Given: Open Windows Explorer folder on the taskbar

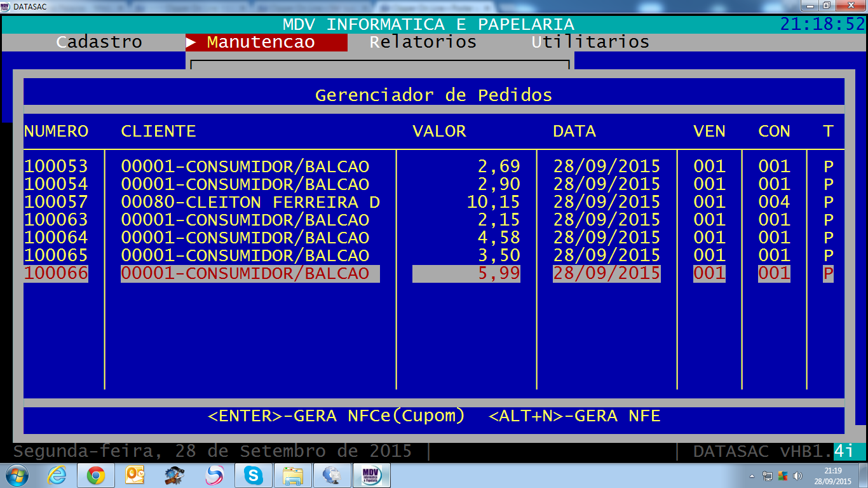Looking at the screenshot, I should 293,475.
